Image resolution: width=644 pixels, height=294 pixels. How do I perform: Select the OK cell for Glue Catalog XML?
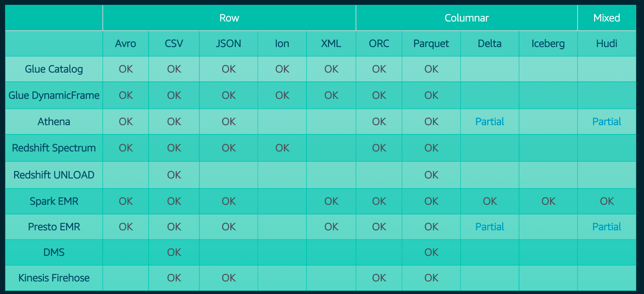(x=331, y=69)
